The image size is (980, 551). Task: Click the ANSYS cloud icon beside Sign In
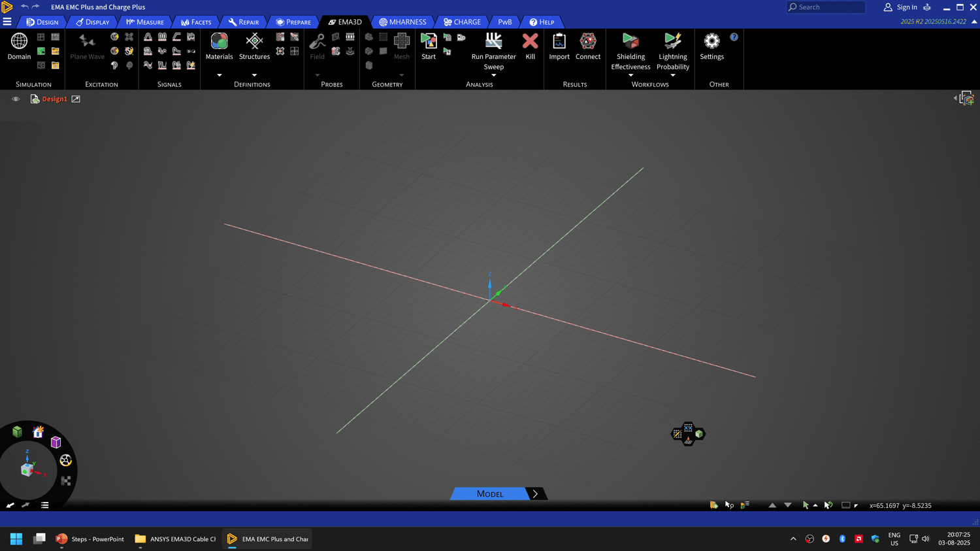point(927,7)
